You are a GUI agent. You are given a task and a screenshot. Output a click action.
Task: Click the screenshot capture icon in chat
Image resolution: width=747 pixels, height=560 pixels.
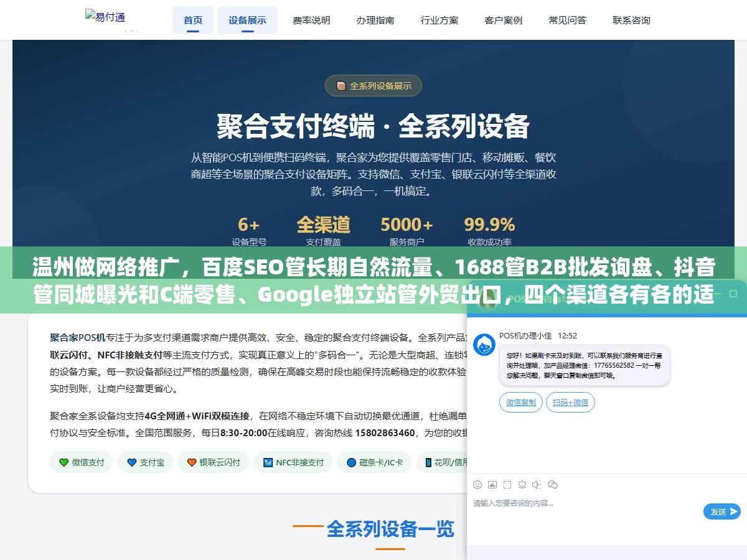click(507, 485)
